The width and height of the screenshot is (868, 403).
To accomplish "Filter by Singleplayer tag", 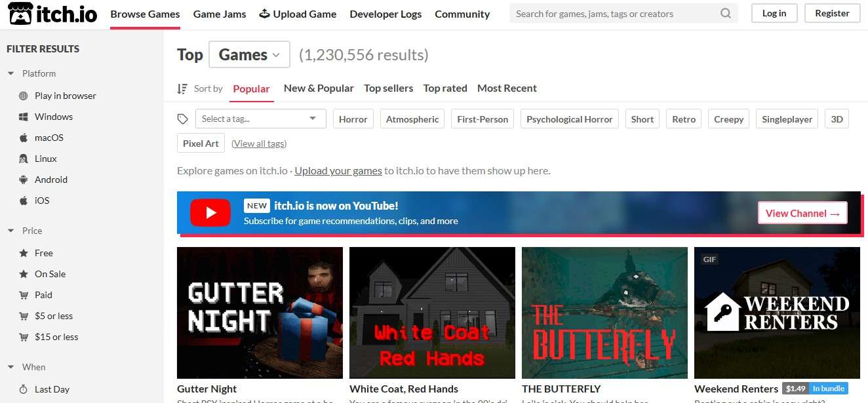I will [x=787, y=119].
